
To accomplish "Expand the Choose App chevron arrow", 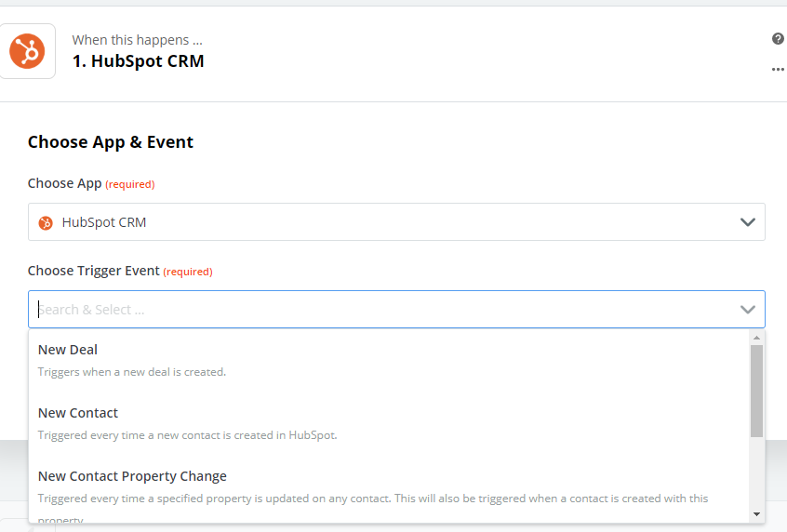I will point(747,222).
